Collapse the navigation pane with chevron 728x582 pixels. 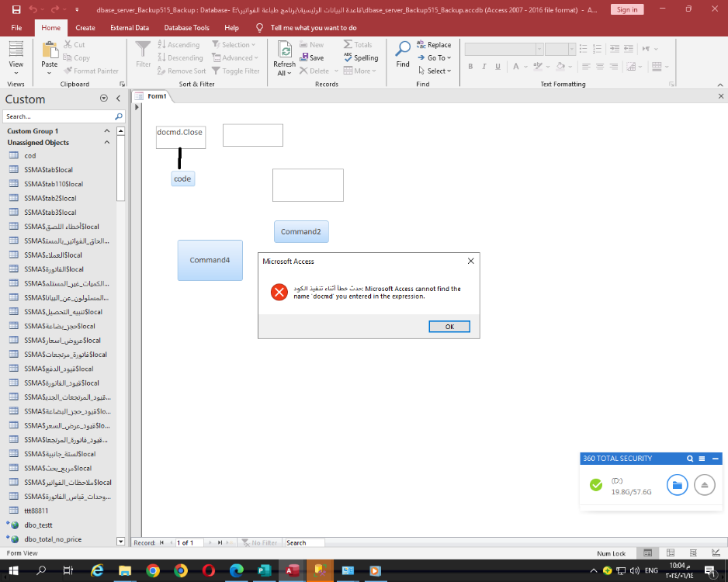pyautogui.click(x=119, y=99)
